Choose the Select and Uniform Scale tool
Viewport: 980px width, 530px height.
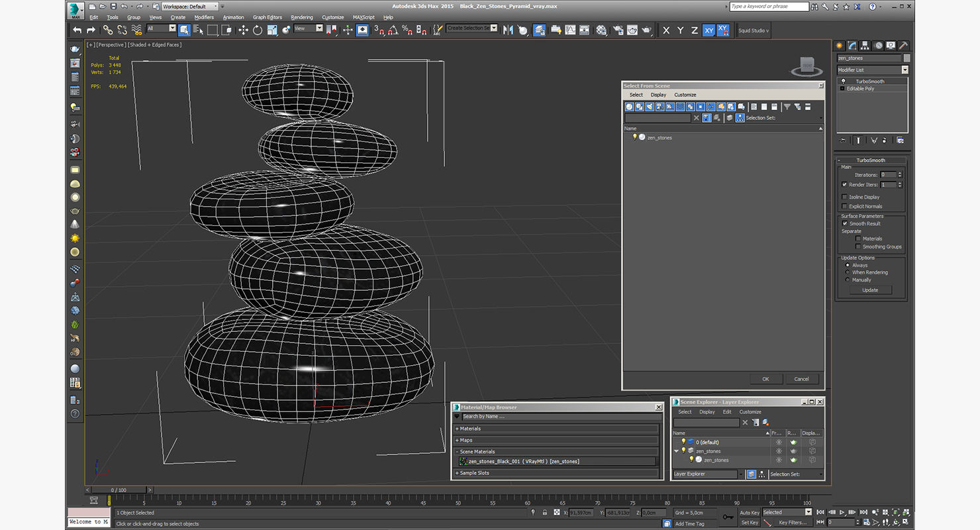[271, 30]
